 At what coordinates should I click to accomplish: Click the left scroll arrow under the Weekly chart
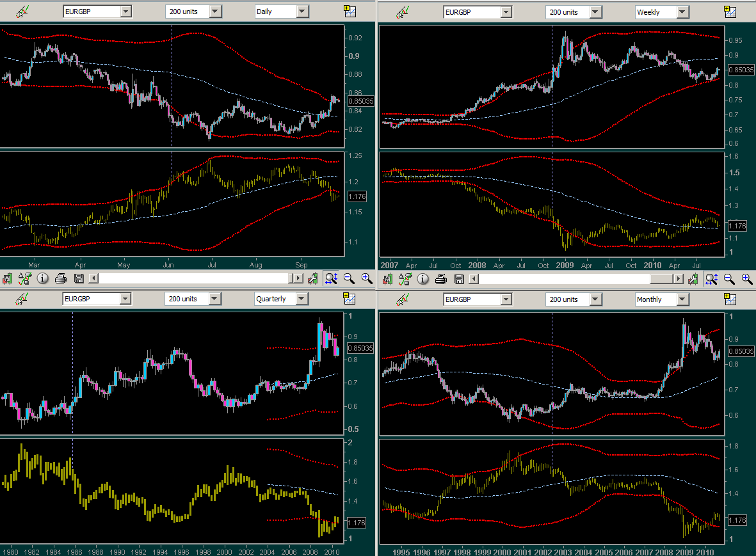[474, 279]
